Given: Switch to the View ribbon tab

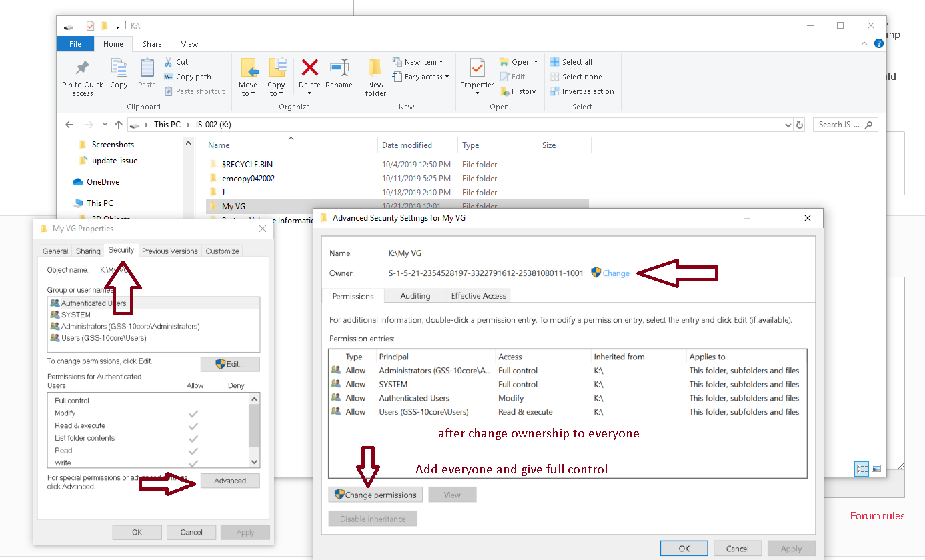Looking at the screenshot, I should tap(189, 44).
